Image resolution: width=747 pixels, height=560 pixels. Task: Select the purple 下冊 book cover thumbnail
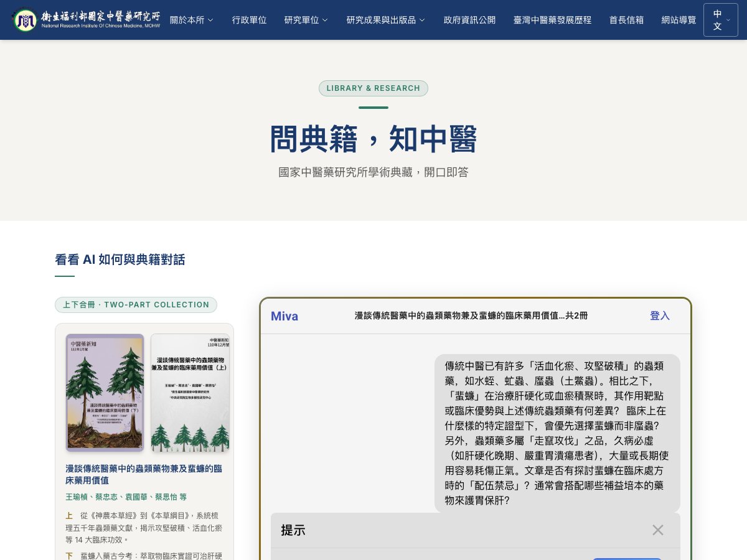click(105, 393)
